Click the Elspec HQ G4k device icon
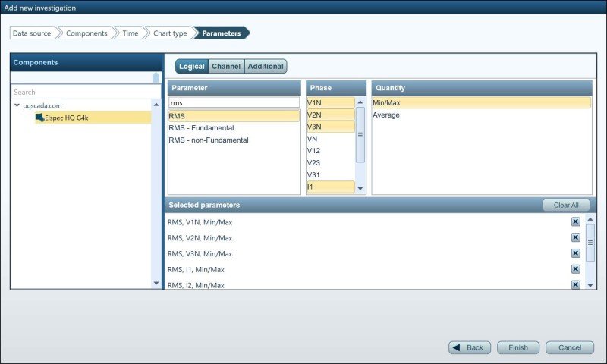 point(39,118)
